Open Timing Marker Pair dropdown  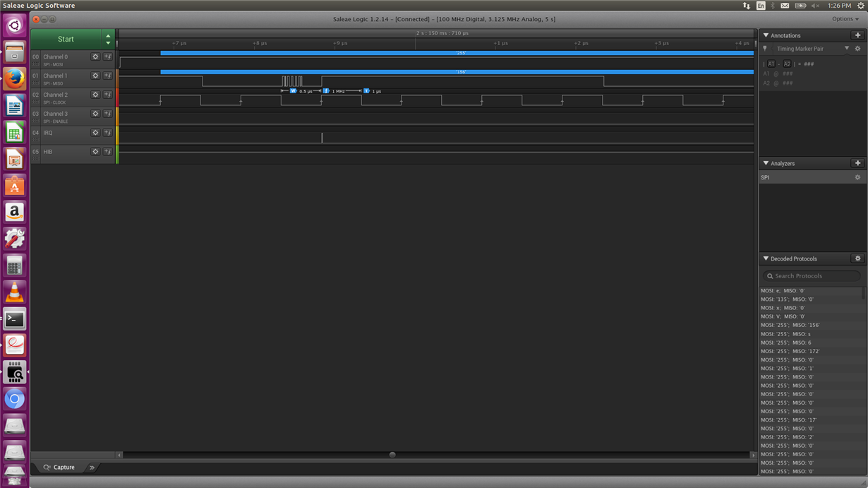click(847, 49)
